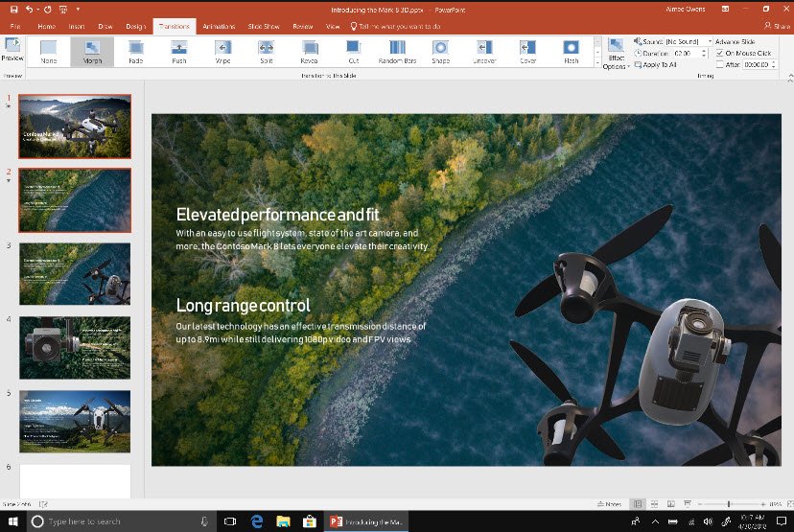794x532 pixels.
Task: Apply the Flash transition effect
Action: 571,51
